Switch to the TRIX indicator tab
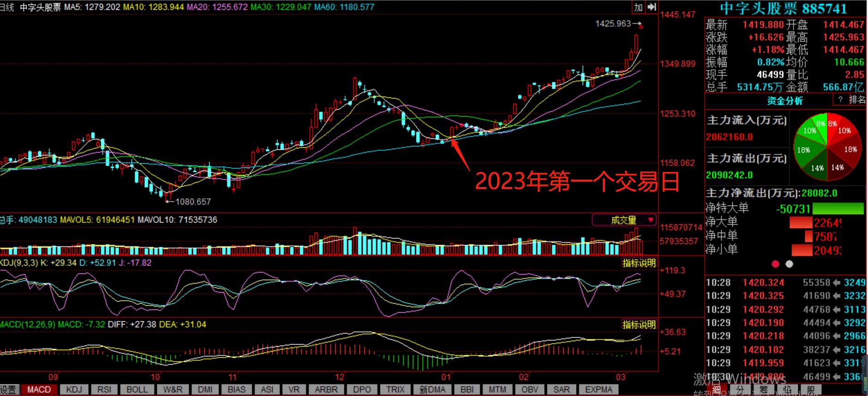 [x=395, y=390]
